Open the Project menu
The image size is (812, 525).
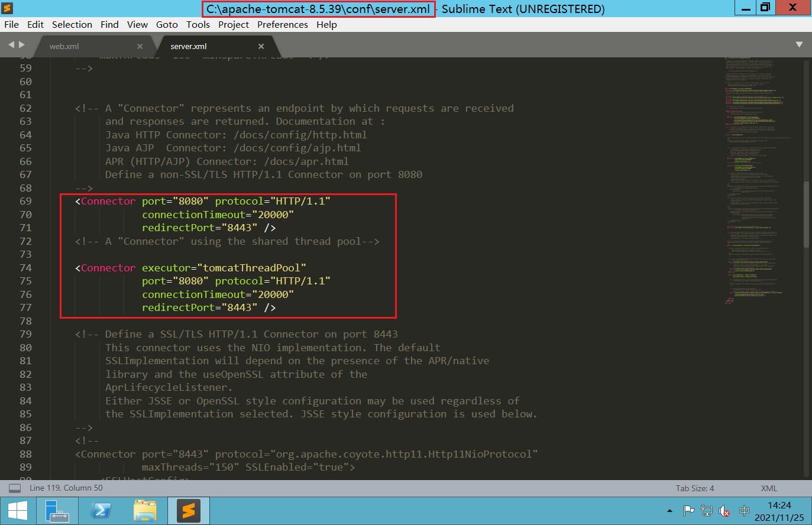pyautogui.click(x=234, y=24)
